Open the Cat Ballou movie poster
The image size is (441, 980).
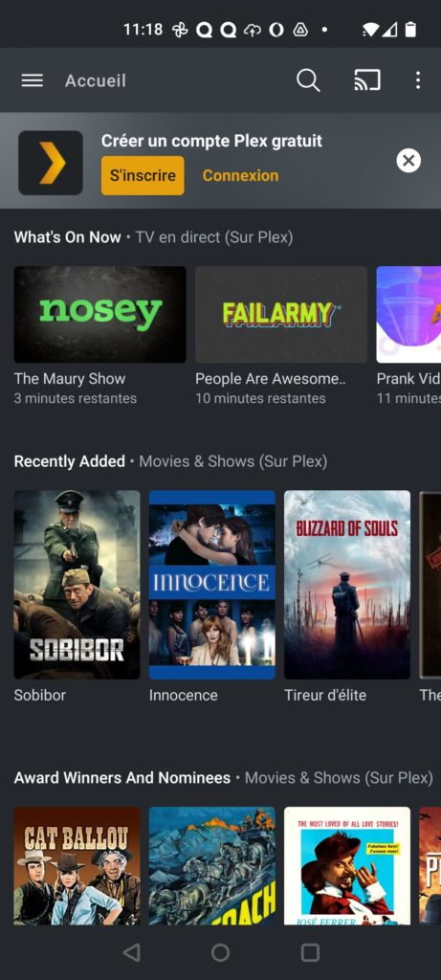[x=77, y=865]
